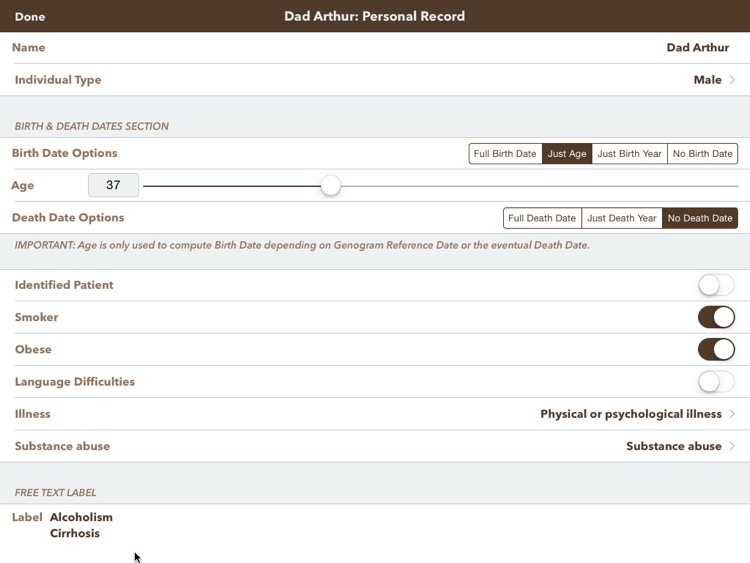Expand the Illness options chevron
750x563 pixels.
(733, 414)
